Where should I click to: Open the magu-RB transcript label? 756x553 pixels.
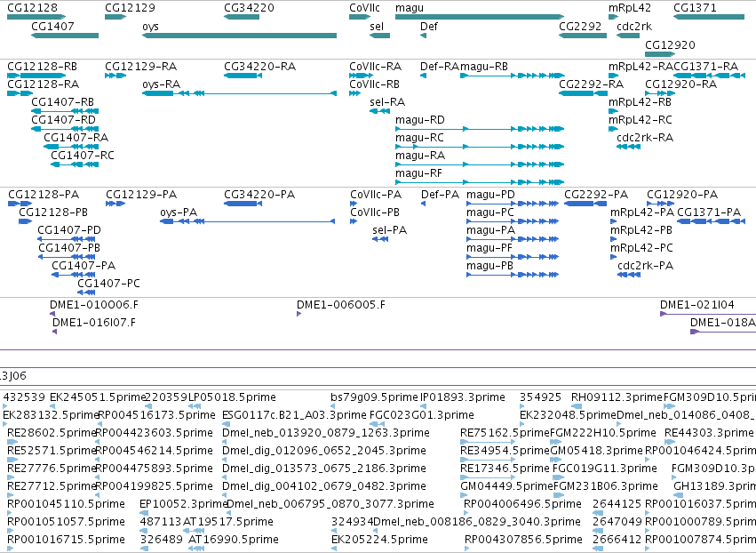pyautogui.click(x=484, y=66)
